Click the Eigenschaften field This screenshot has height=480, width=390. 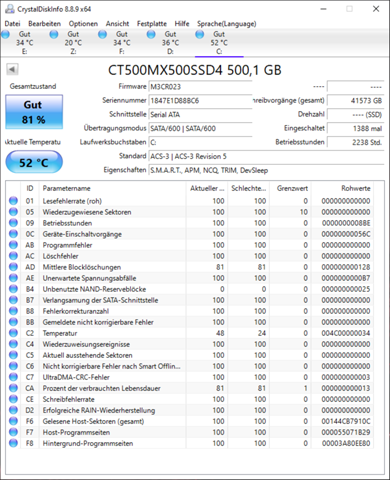point(266,170)
